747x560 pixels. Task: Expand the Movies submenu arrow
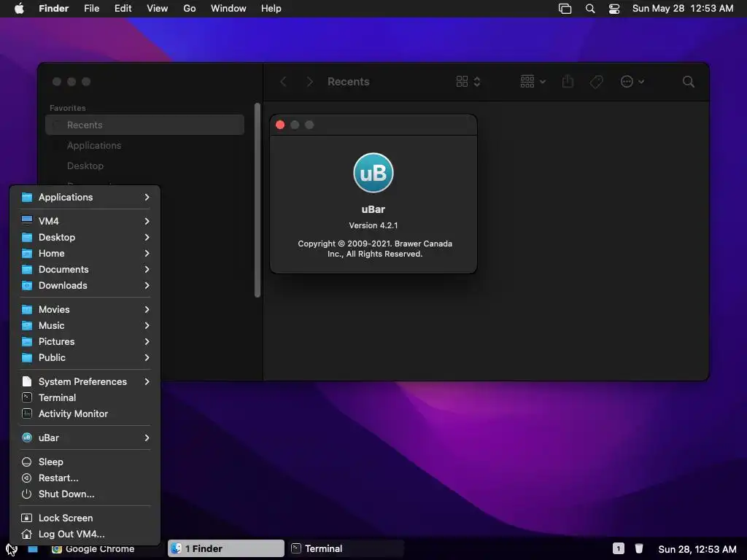point(147,309)
